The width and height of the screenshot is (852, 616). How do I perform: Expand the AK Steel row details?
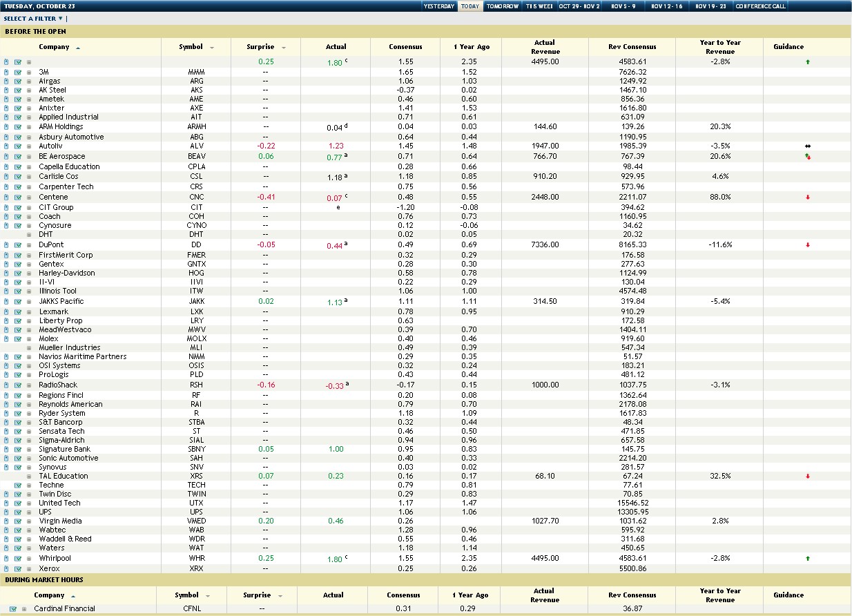[x=29, y=90]
